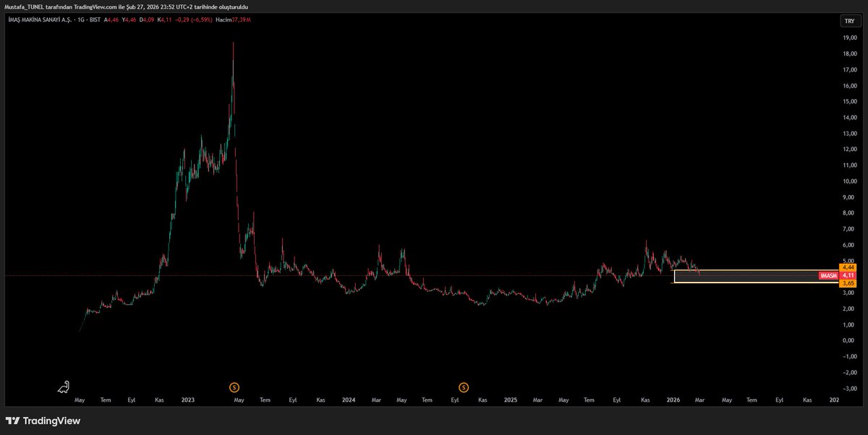Screen dimensions: 868x435
Task: Click the TradingView logo at bottom left
Action: coord(43,421)
